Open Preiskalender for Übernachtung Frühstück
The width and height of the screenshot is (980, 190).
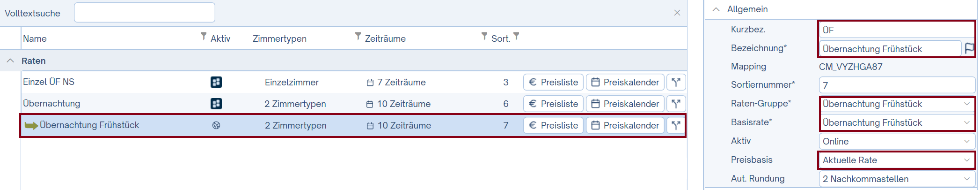click(625, 125)
